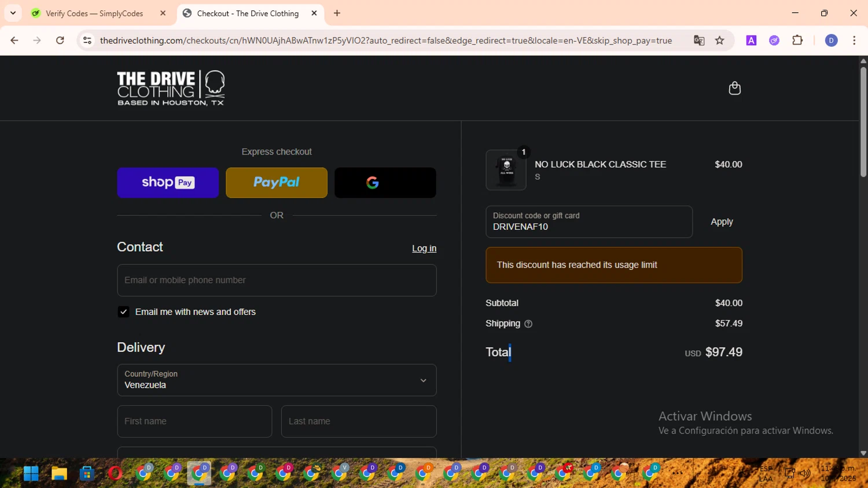Open a new browser tab

coord(337,13)
